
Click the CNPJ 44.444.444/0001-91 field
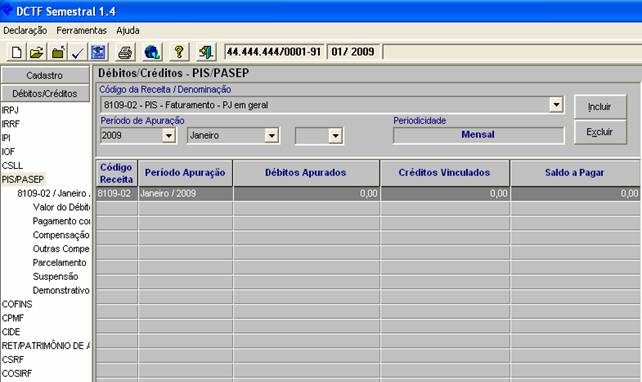[x=274, y=52]
